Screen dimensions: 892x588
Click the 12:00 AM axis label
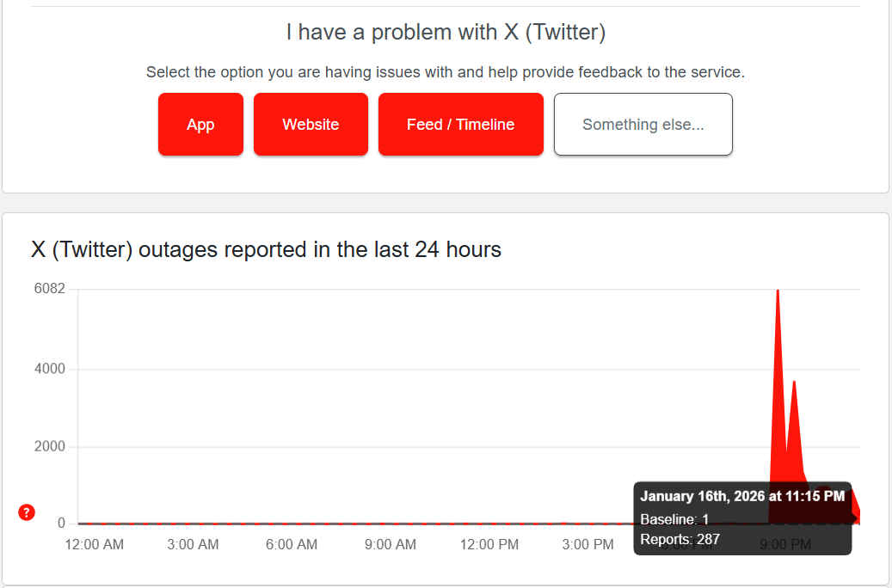pyautogui.click(x=94, y=544)
